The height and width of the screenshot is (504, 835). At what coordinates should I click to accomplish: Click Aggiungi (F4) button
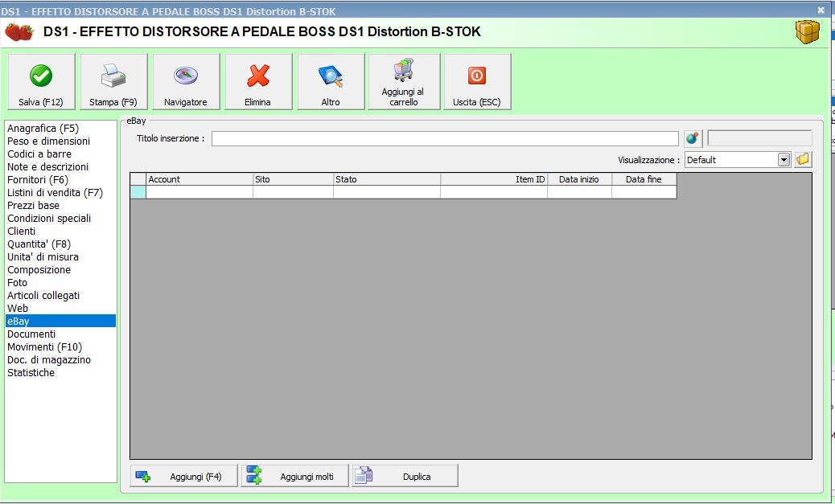(183, 476)
